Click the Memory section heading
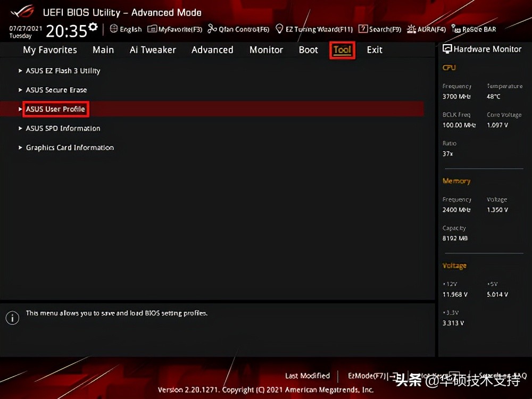 (x=456, y=181)
